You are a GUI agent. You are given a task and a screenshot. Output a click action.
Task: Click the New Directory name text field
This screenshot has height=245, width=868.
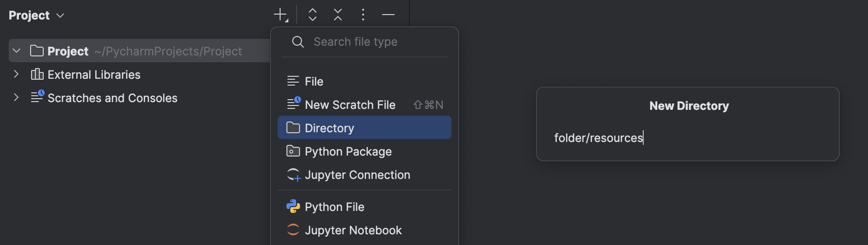(687, 138)
